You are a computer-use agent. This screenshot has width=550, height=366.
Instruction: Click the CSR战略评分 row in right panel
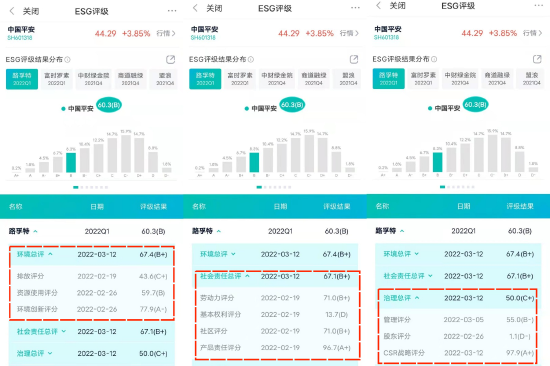(458, 353)
